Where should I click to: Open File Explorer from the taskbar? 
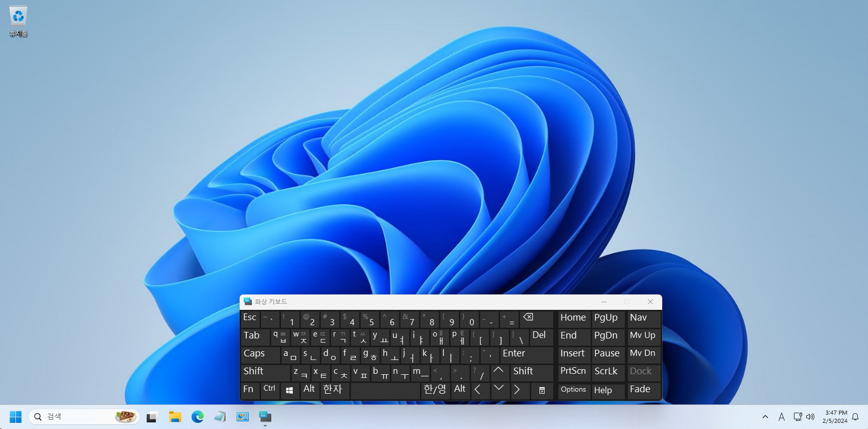point(175,417)
